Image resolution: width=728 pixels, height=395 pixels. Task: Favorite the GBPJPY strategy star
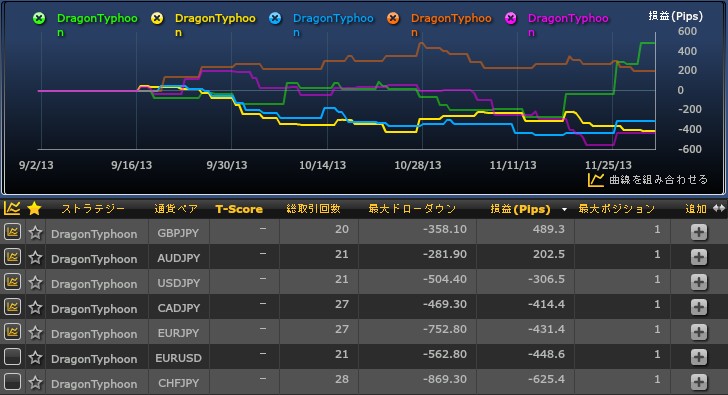tap(35, 232)
